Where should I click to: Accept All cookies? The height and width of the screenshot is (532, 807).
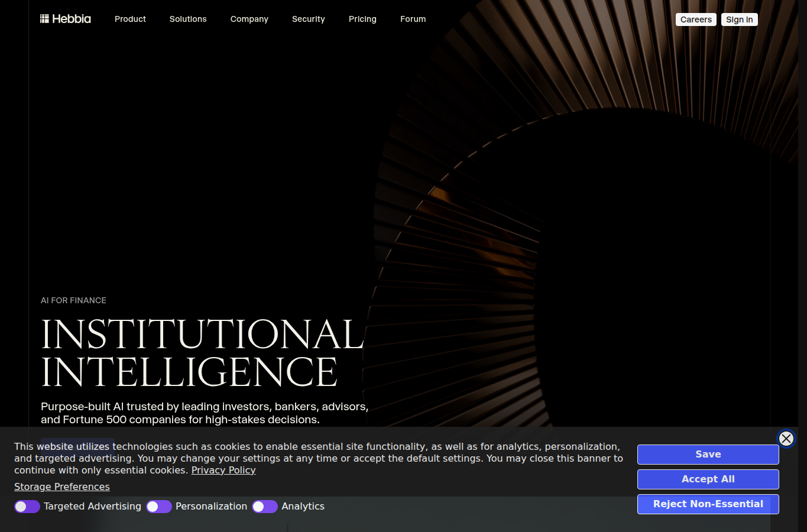pyautogui.click(x=708, y=479)
